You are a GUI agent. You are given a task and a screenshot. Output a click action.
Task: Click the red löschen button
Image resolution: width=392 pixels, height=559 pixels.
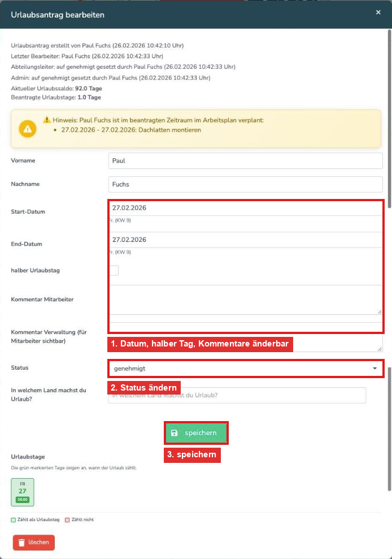34,543
